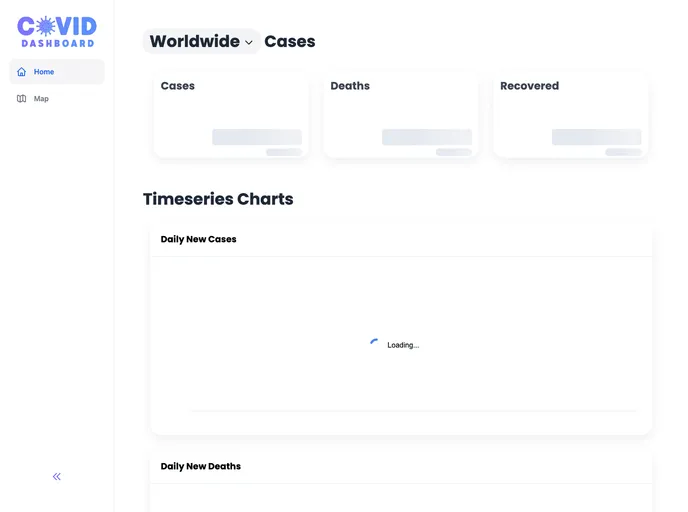Click the virus symbol in COVID logo
Screen dimensions: 688x512
[x=45, y=27]
